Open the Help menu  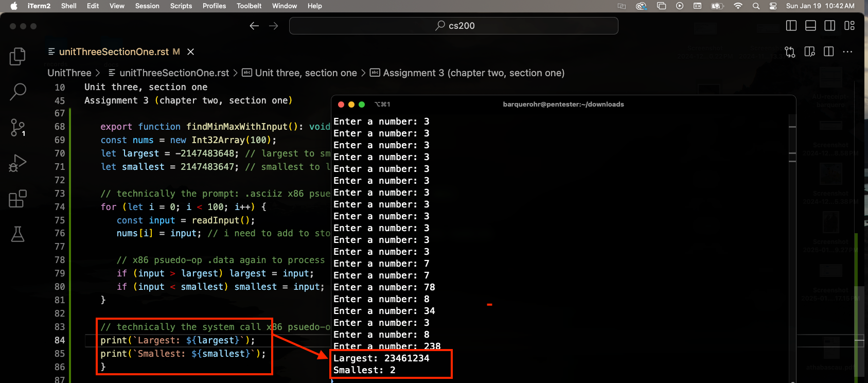tap(315, 6)
